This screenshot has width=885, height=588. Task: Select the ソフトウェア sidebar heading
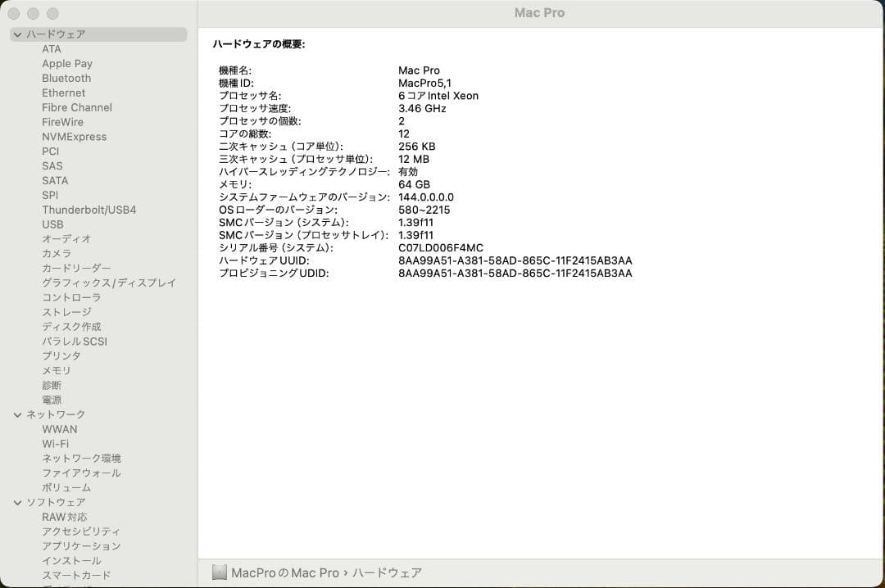click(x=56, y=503)
